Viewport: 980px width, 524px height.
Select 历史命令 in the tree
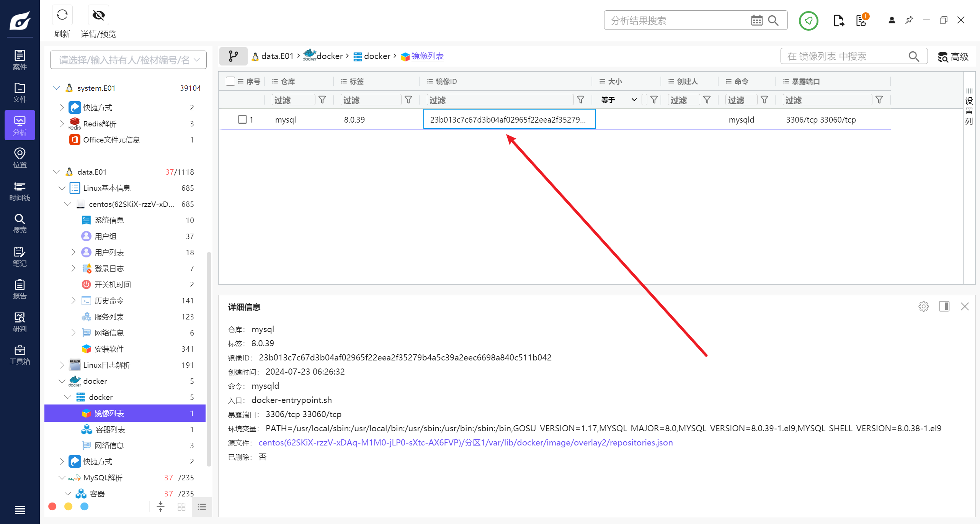[109, 301]
